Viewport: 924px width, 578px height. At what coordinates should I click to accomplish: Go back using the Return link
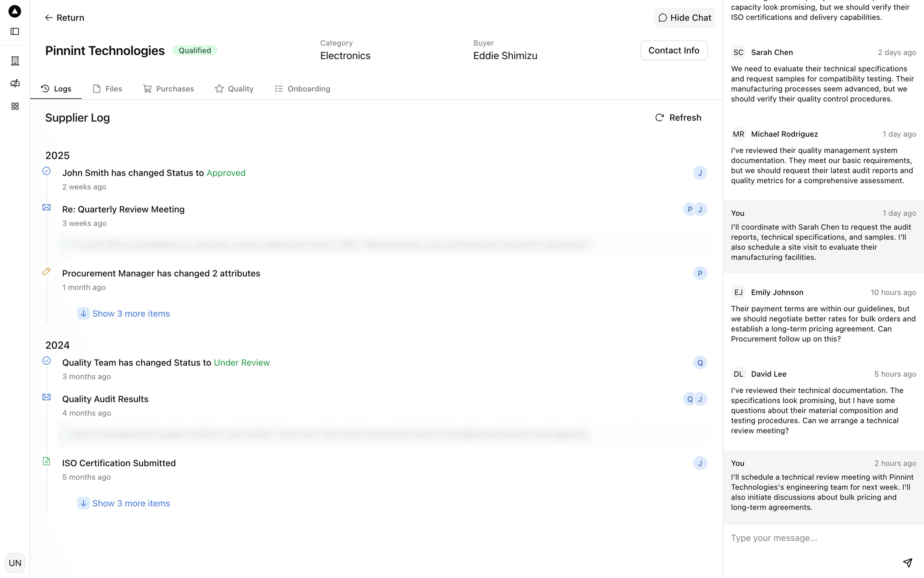pyautogui.click(x=64, y=18)
